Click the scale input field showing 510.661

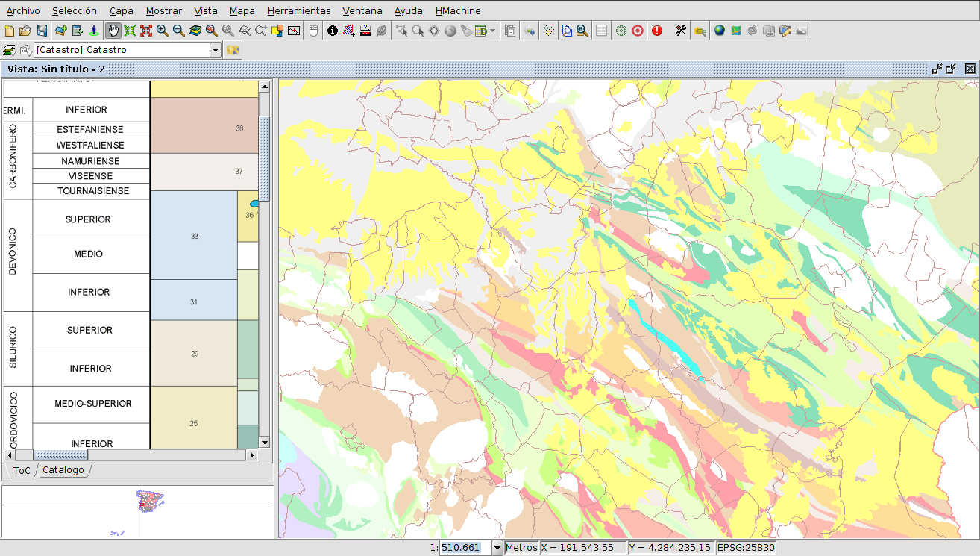(465, 548)
